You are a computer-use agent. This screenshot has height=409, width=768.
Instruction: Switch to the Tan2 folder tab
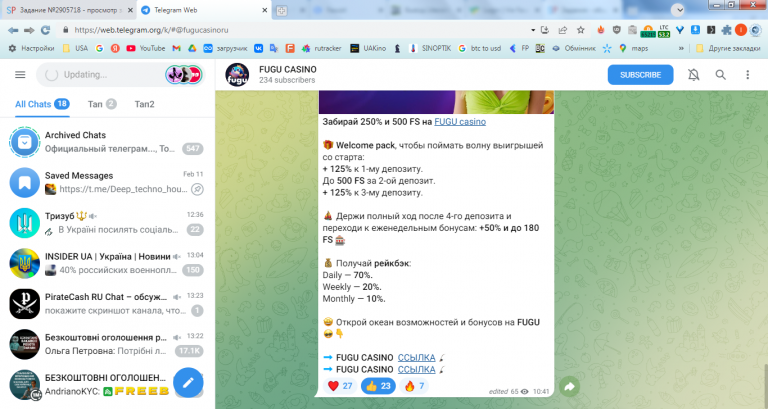tap(144, 104)
